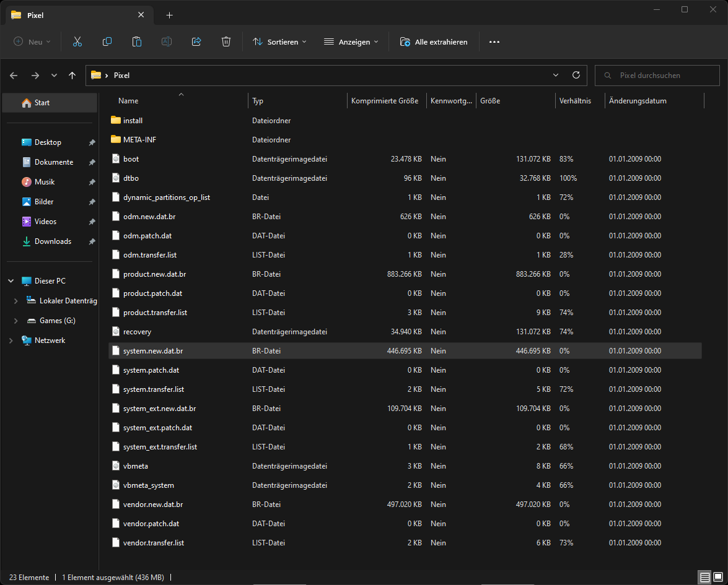Click the Cut scissors icon in toolbar
Image resolution: width=728 pixels, height=585 pixels.
click(77, 41)
